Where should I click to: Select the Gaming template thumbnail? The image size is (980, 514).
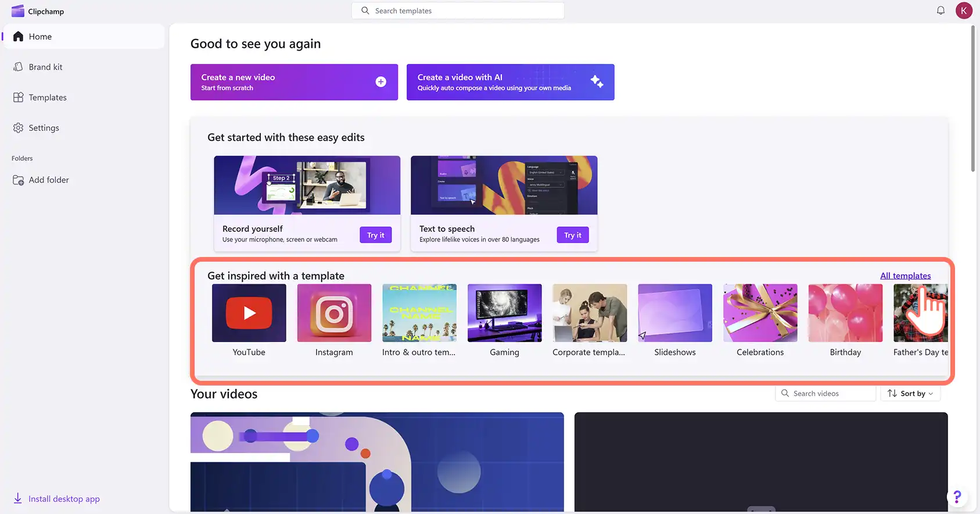point(505,313)
